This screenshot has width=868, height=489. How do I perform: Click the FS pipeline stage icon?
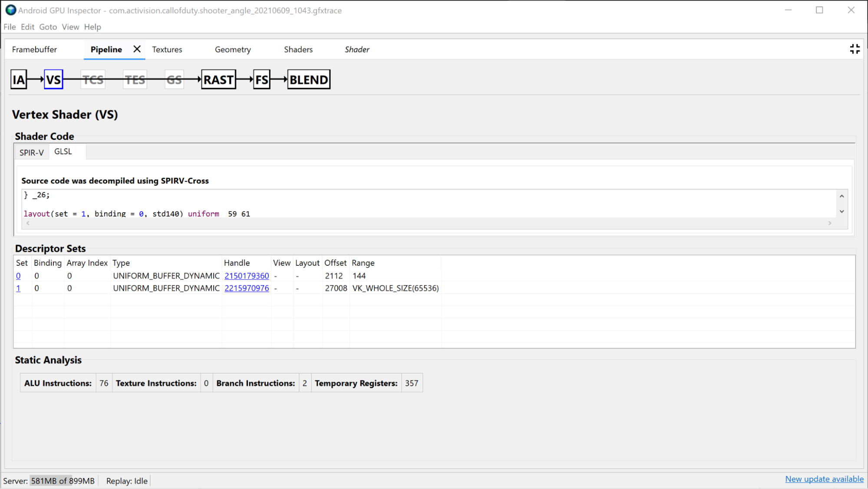261,79
